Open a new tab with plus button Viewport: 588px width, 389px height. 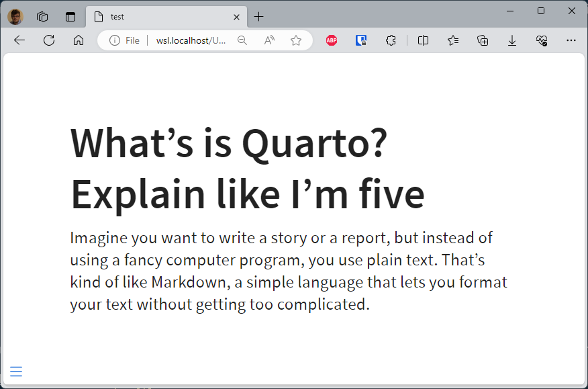258,17
